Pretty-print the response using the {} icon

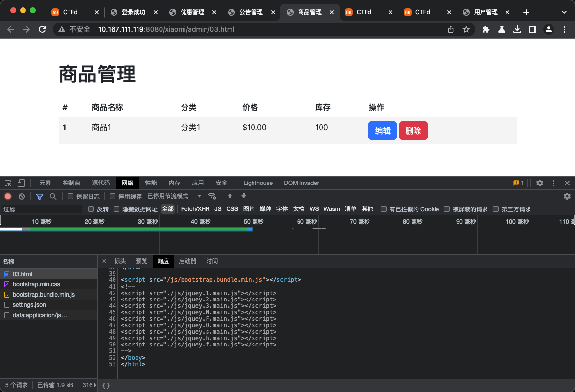click(x=105, y=385)
